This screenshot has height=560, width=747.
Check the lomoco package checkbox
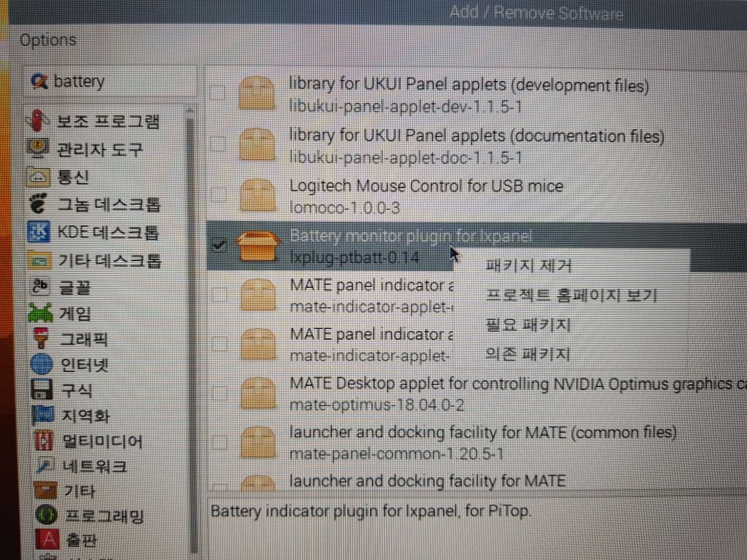[218, 194]
